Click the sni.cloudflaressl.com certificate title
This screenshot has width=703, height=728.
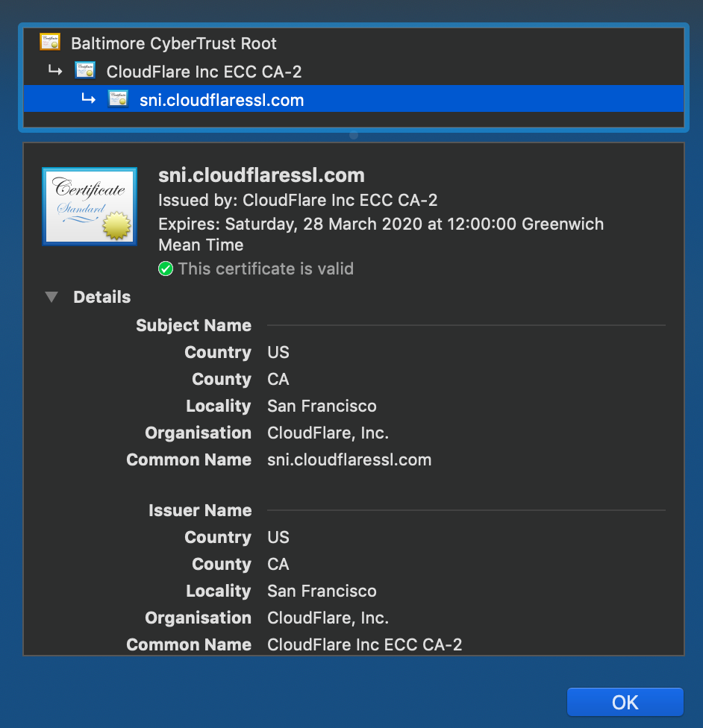point(261,175)
